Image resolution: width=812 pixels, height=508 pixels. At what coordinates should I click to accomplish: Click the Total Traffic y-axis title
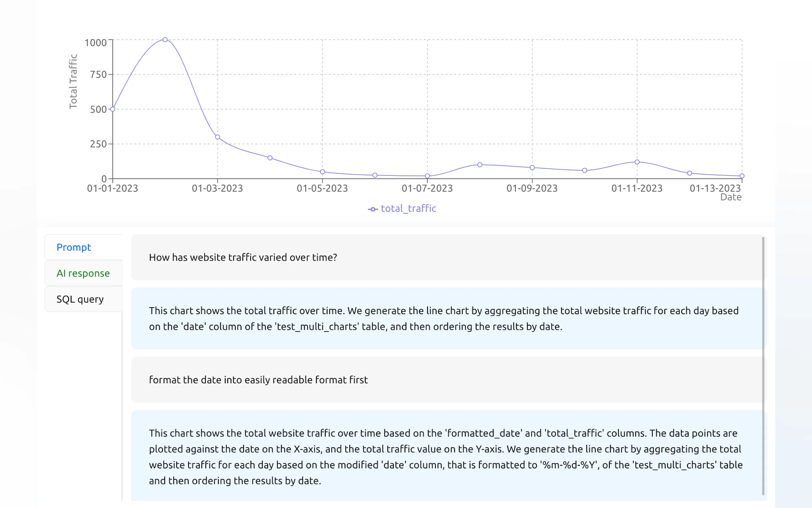[73, 82]
